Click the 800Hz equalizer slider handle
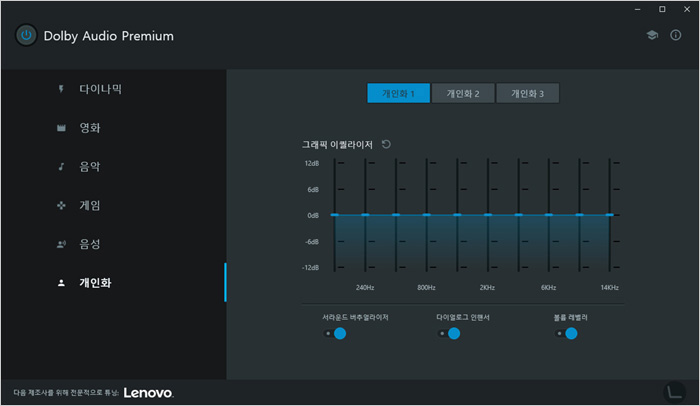The image size is (700, 406). point(426,215)
